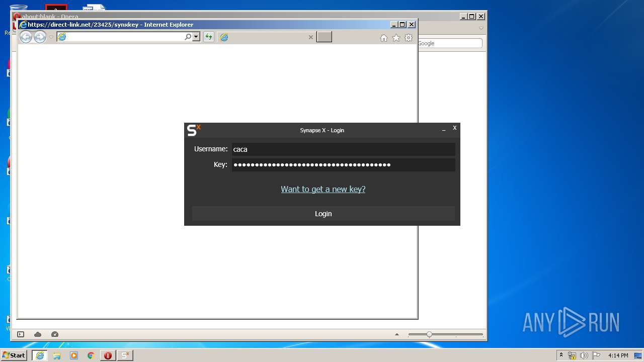
Task: Toggle the Opera panel icon in status bar
Action: pos(21,334)
